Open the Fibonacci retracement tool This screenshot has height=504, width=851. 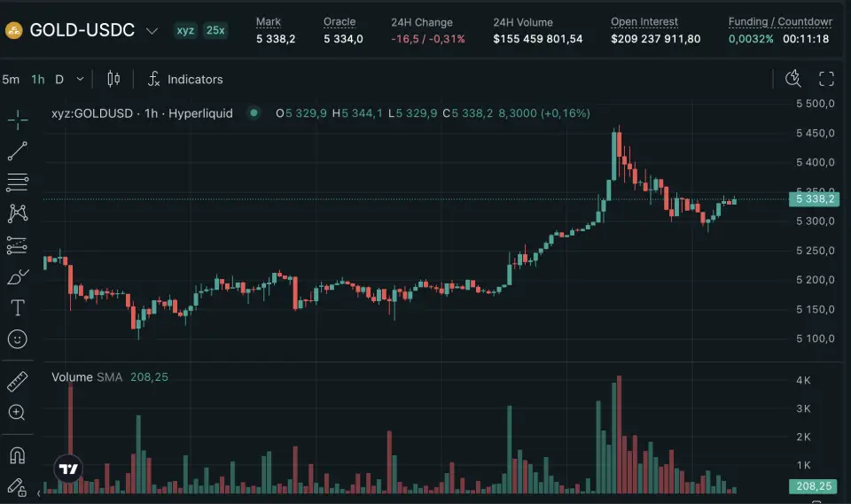18,183
